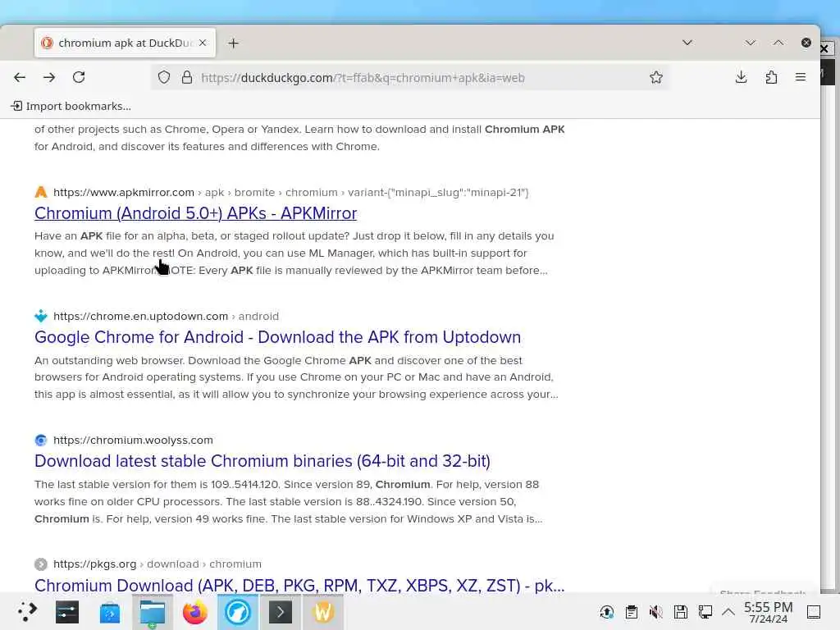Open the system updates tray icon

[x=607, y=612]
